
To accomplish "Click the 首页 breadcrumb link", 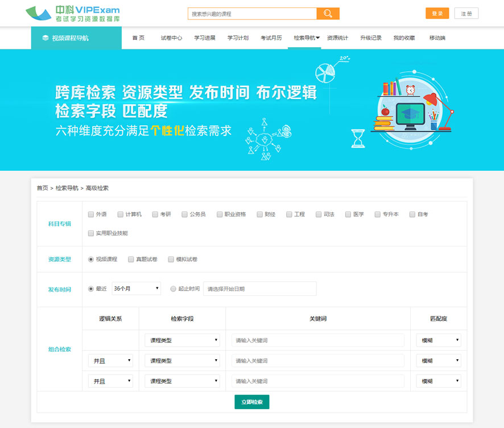I will (x=42, y=188).
